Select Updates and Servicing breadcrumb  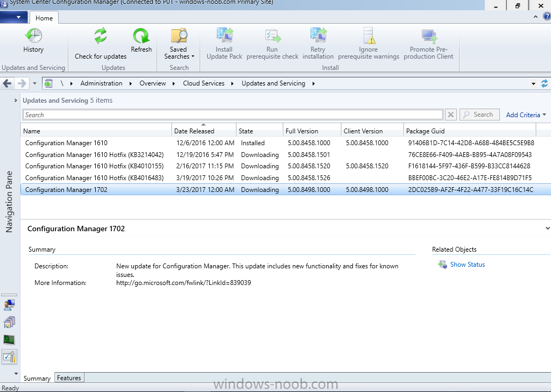coord(273,83)
